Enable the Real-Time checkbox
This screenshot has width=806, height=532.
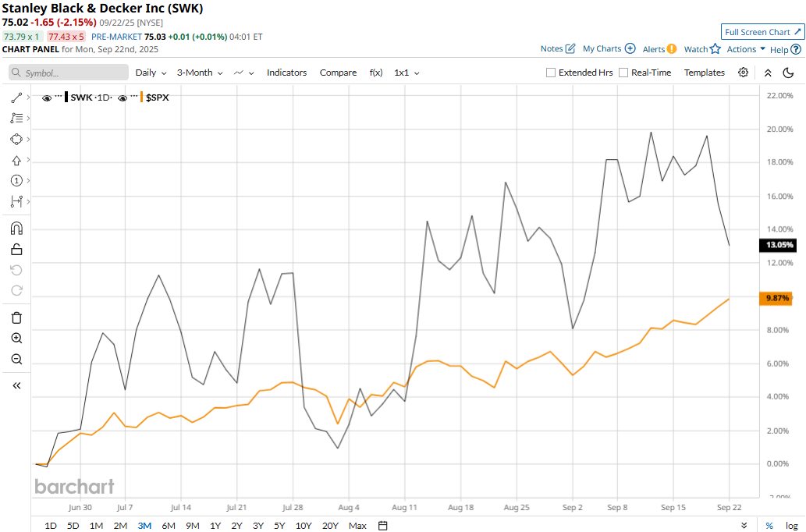[x=623, y=73]
